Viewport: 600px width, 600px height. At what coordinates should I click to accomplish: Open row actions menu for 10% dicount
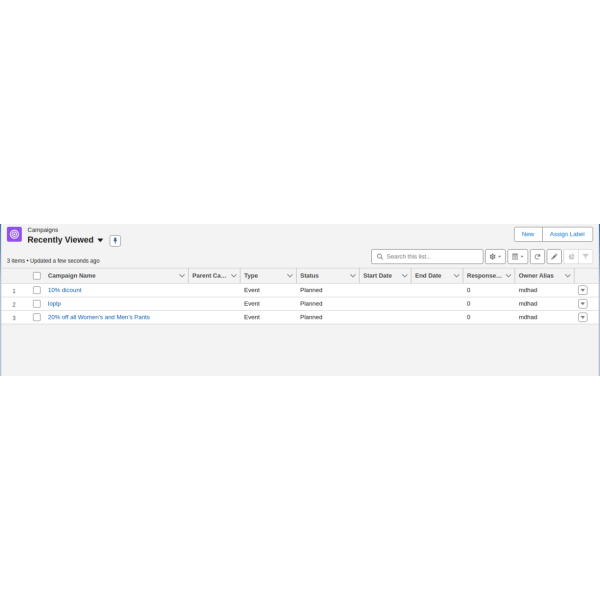[583, 290]
